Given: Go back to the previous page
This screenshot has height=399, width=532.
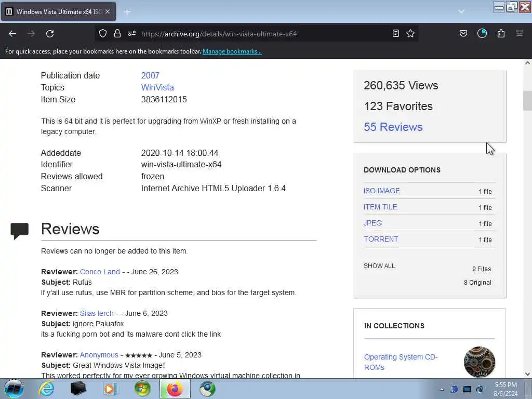Looking at the screenshot, I should coord(12,34).
